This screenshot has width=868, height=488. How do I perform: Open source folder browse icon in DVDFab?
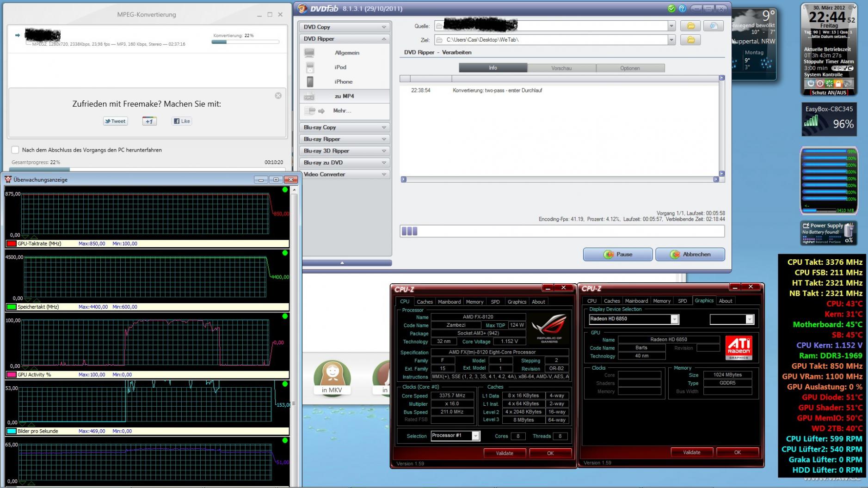coord(690,26)
